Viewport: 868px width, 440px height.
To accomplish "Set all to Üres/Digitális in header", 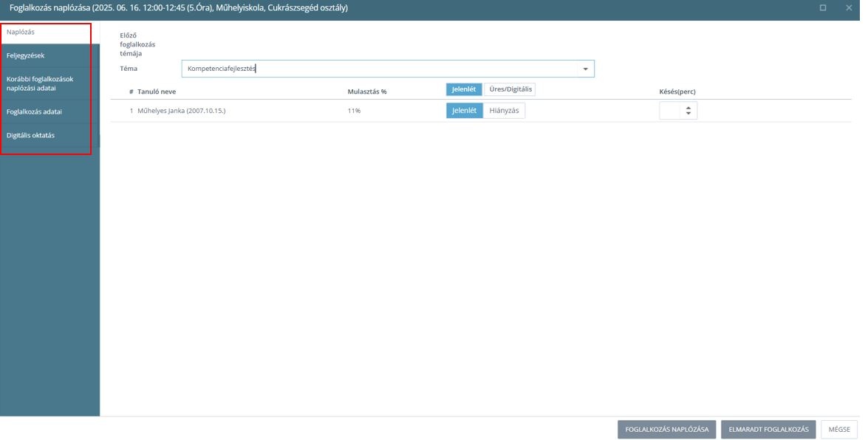I will pos(510,89).
